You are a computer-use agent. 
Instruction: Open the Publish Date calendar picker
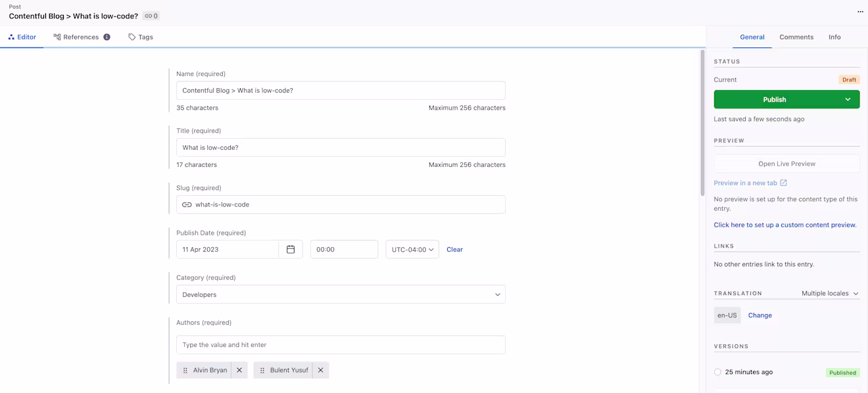(x=291, y=249)
